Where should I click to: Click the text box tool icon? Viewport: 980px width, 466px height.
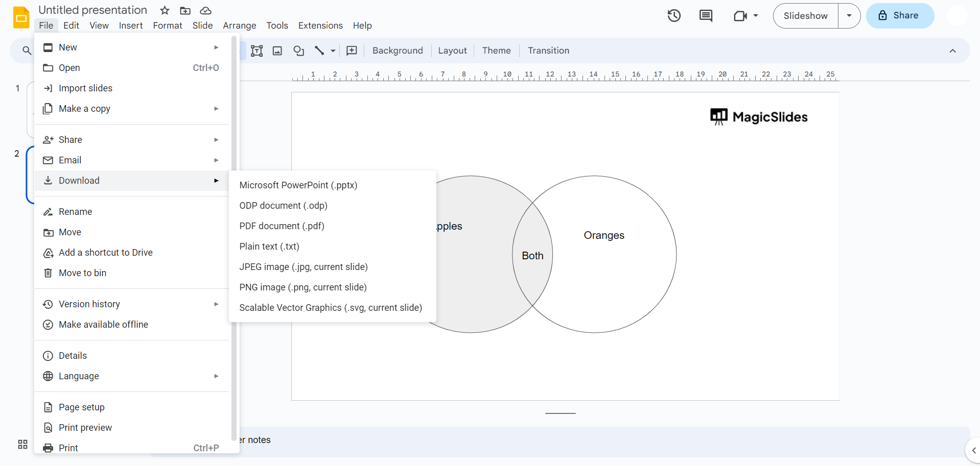[256, 51]
